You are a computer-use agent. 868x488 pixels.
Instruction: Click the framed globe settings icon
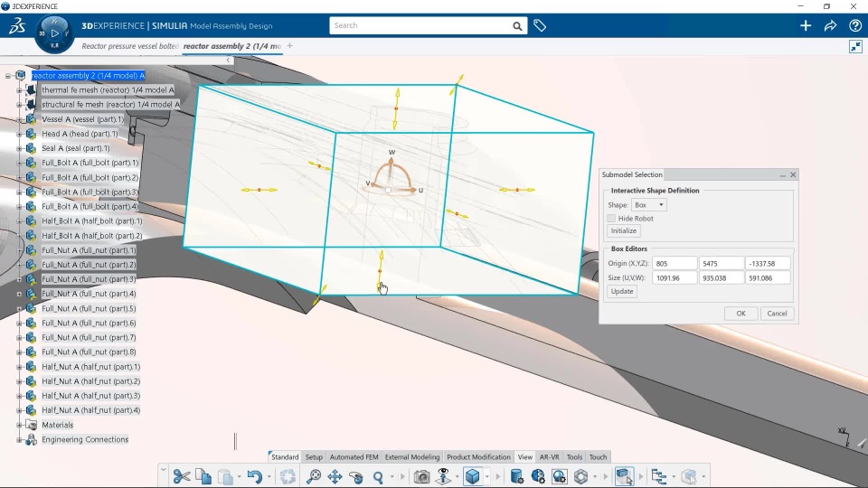559,476
